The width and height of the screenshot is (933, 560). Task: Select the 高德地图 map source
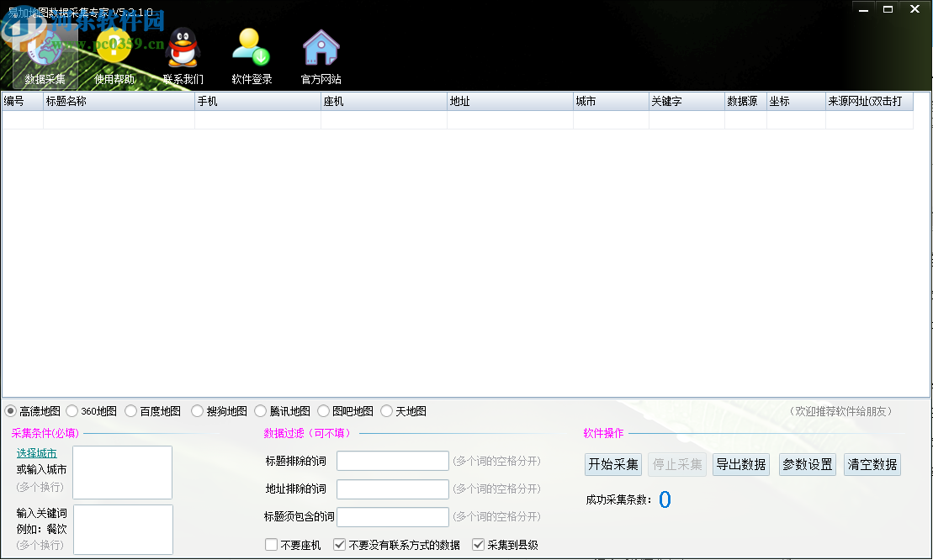coord(10,411)
